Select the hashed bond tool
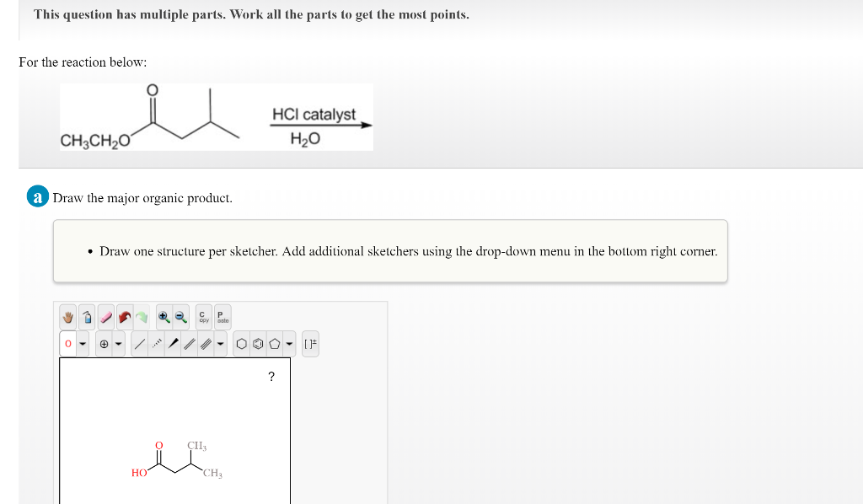This screenshot has height=504, width=863. (155, 343)
